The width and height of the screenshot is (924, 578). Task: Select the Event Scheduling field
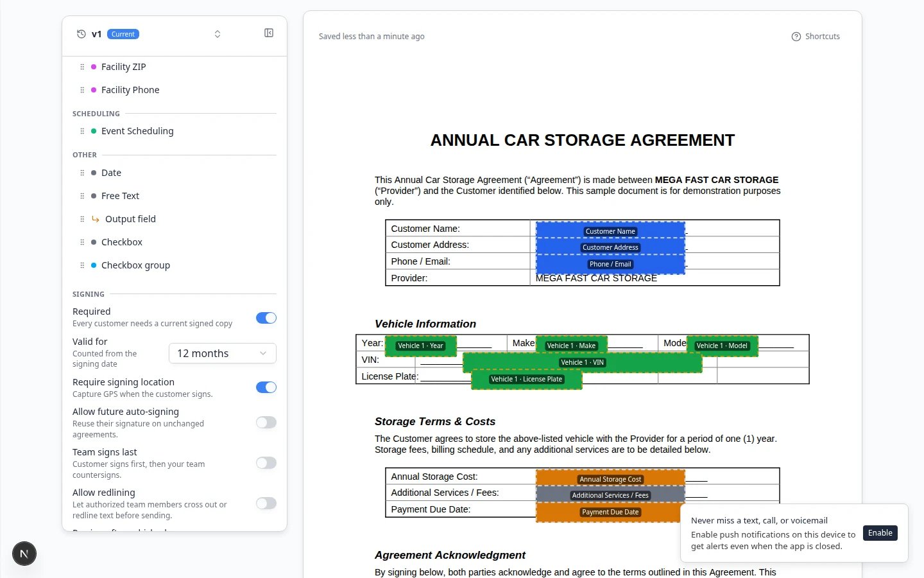pos(137,131)
